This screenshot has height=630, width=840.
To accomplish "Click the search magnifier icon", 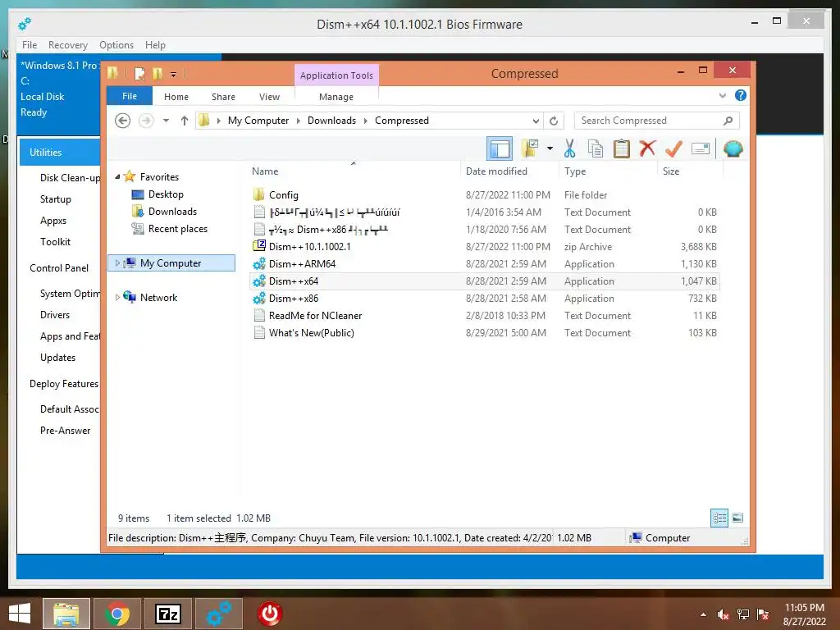I will 728,121.
